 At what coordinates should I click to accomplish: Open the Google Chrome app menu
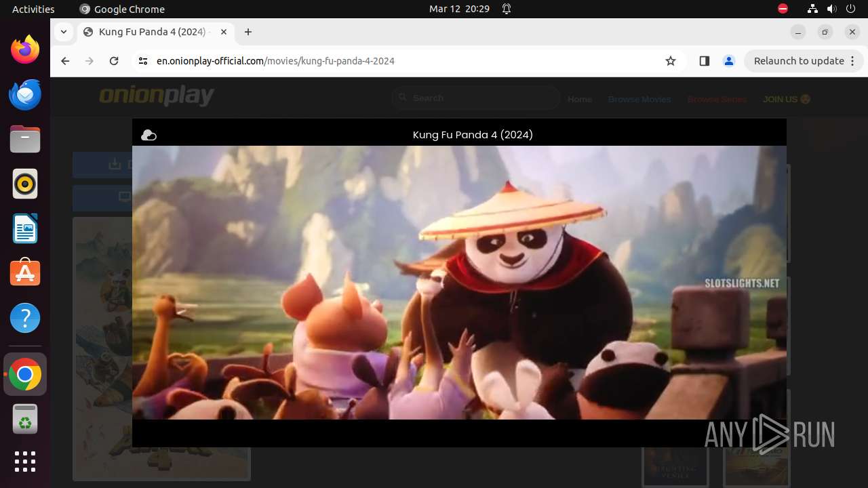point(122,9)
